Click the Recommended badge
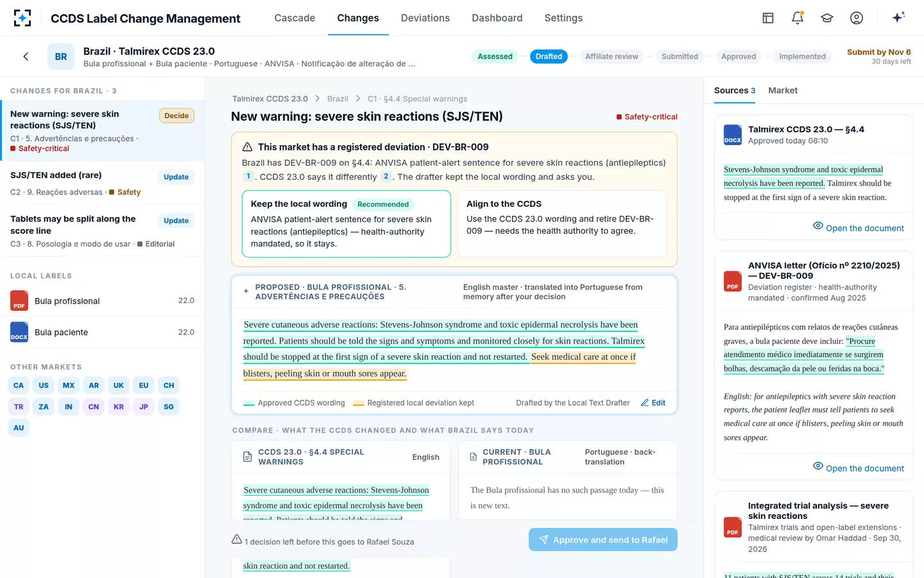This screenshot has width=924, height=578. [383, 204]
